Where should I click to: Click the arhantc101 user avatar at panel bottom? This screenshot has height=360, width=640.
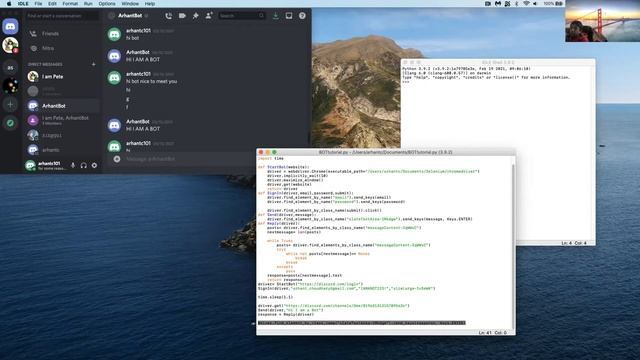coord(30,165)
